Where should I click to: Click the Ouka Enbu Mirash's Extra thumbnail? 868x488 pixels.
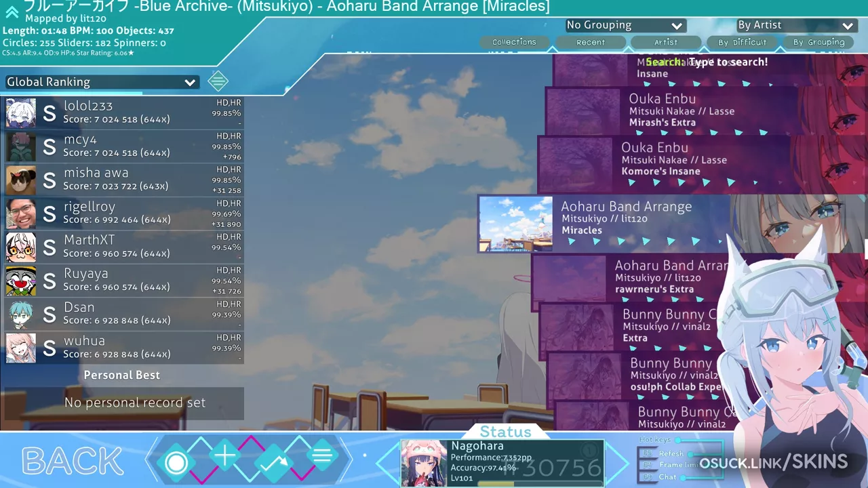(583, 111)
